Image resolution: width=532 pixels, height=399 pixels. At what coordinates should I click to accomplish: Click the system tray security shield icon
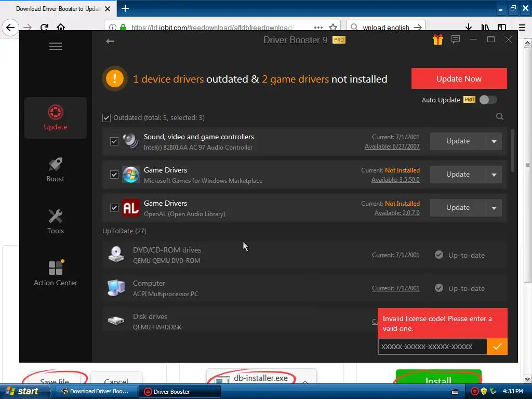coord(484,391)
